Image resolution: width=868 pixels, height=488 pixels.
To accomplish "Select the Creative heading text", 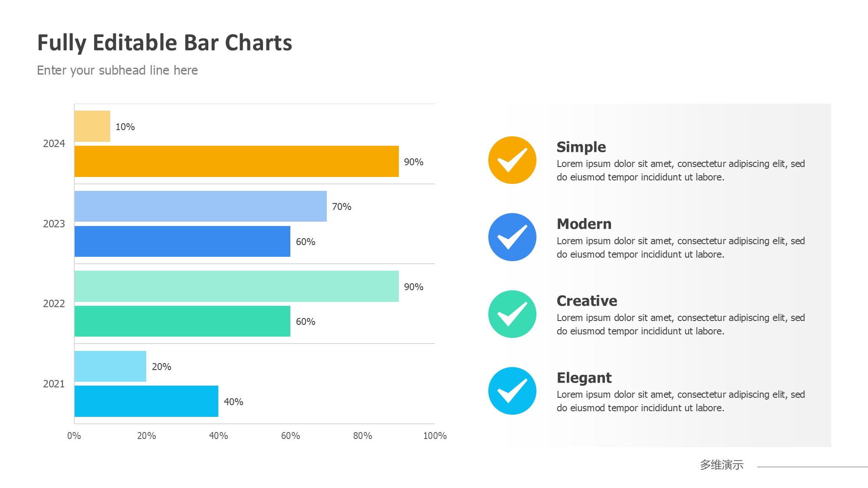I will point(587,301).
